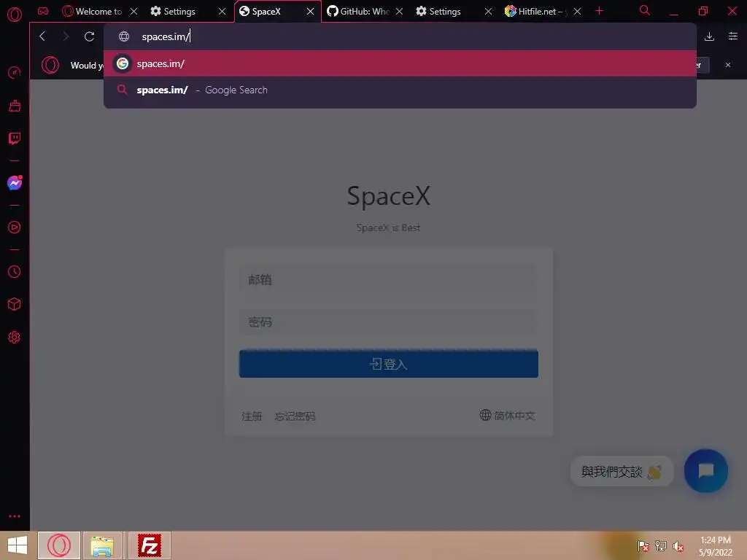Click the 密码 password input field
The image size is (747, 560).
click(x=389, y=322)
